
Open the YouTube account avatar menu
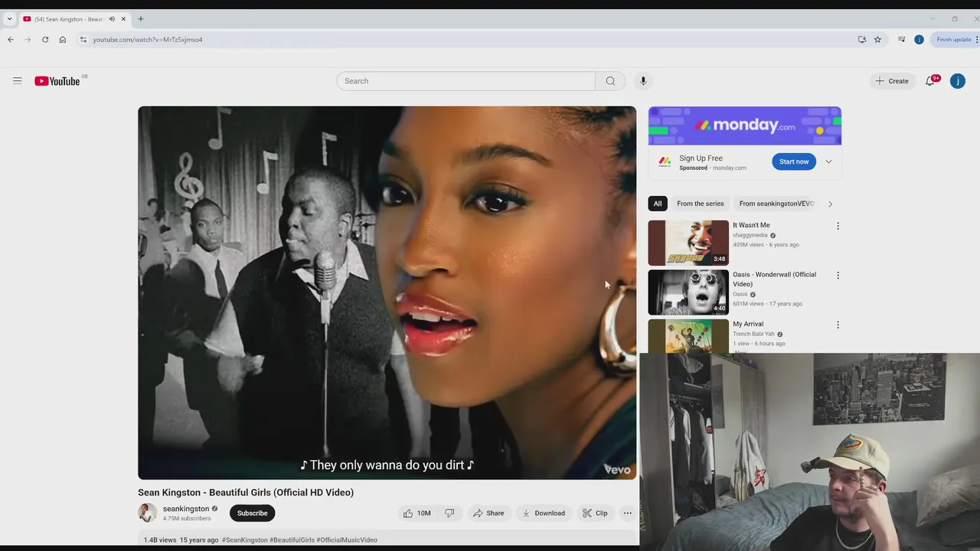(958, 81)
